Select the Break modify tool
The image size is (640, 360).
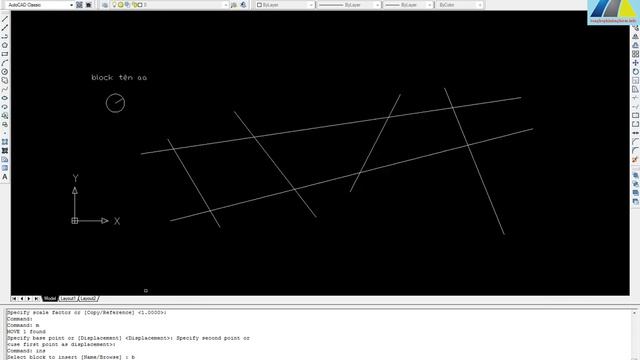tap(636, 124)
